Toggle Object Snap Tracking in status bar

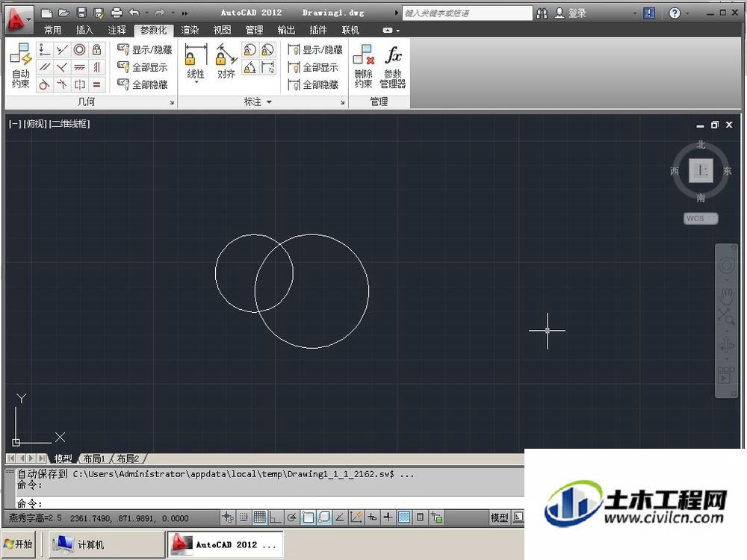340,517
